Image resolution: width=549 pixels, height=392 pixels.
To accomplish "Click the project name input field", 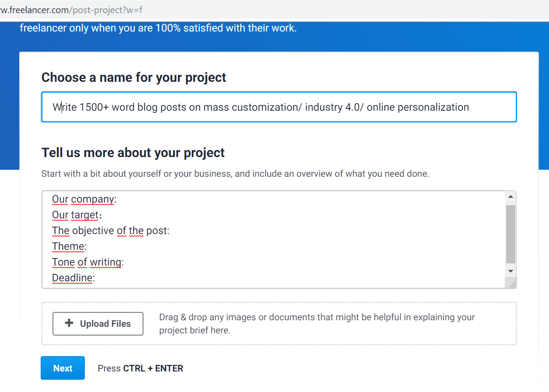I will click(x=279, y=107).
